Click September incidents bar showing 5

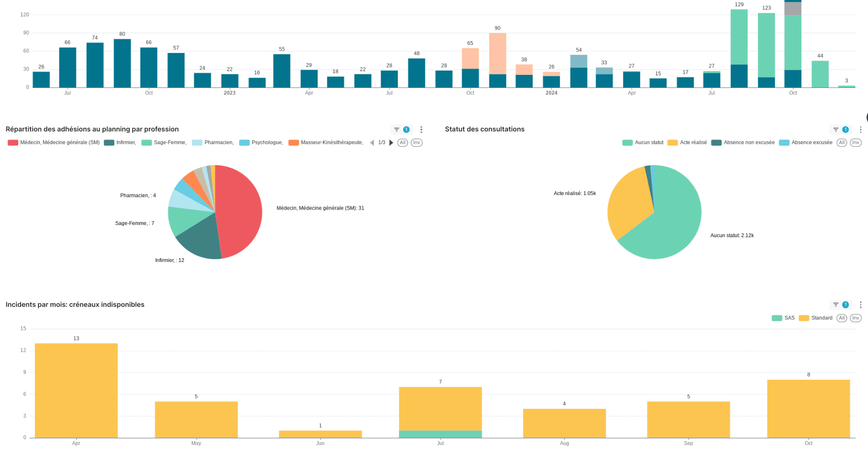pyautogui.click(x=689, y=420)
